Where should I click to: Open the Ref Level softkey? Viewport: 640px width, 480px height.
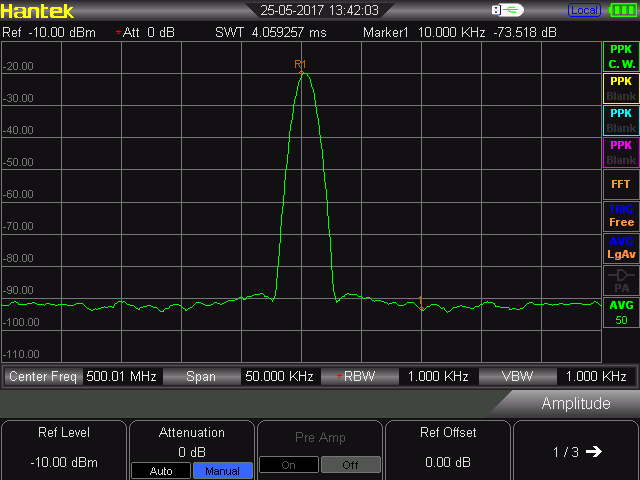pos(64,448)
